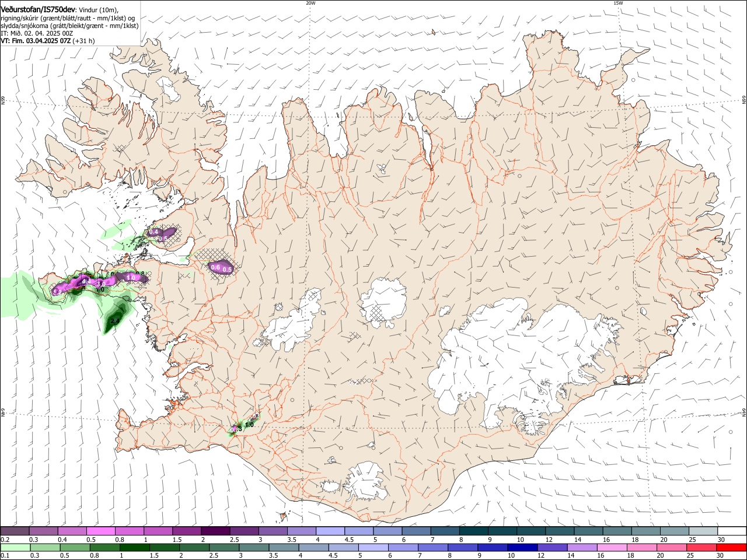
Task: Pick the dark teal upper swatch between 8 and 9
Action: (x=473, y=531)
